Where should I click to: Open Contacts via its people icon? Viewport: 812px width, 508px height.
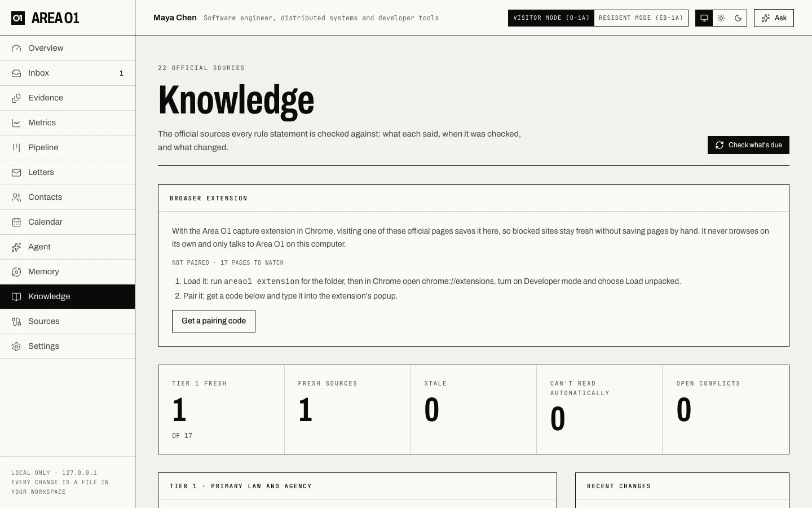click(16, 198)
